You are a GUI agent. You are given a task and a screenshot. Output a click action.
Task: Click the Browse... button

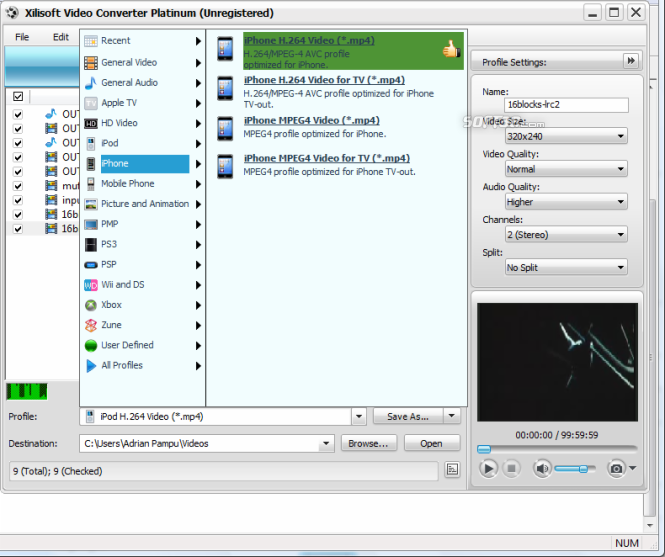(x=369, y=443)
